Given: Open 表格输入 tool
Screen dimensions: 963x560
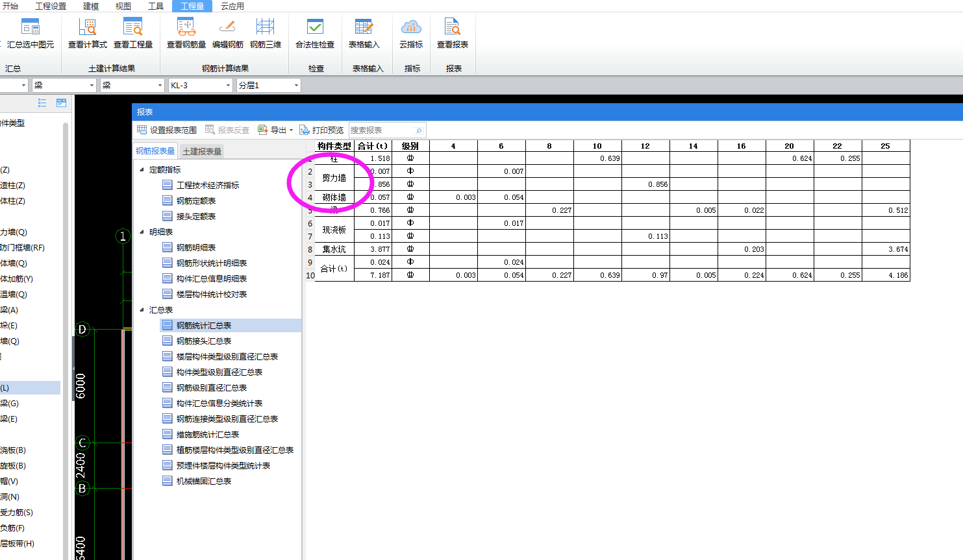Looking at the screenshot, I should [x=364, y=34].
